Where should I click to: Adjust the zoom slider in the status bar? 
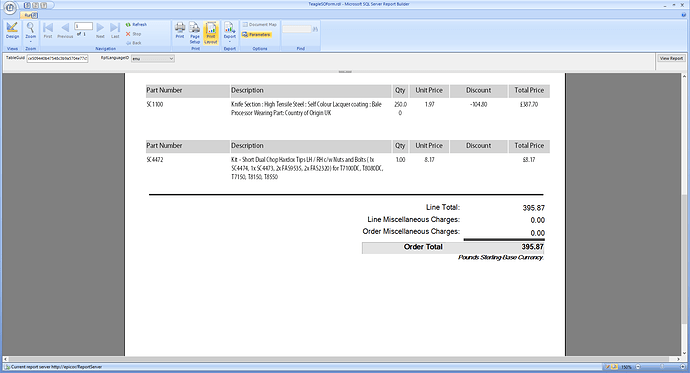point(661,366)
